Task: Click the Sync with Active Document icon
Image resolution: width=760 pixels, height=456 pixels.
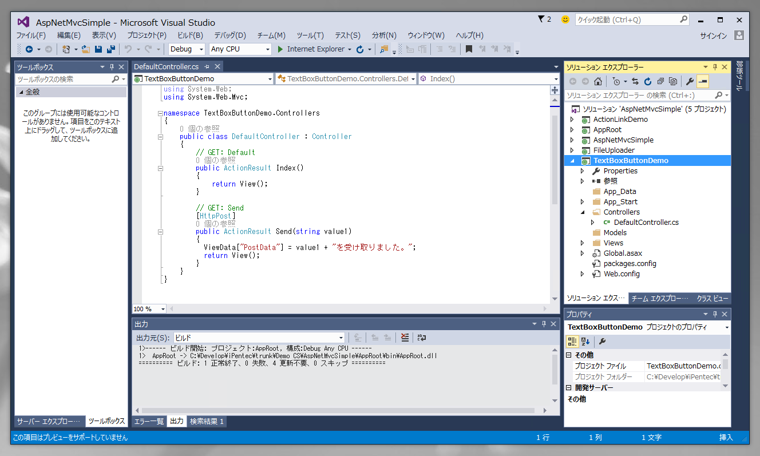Action: (635, 81)
